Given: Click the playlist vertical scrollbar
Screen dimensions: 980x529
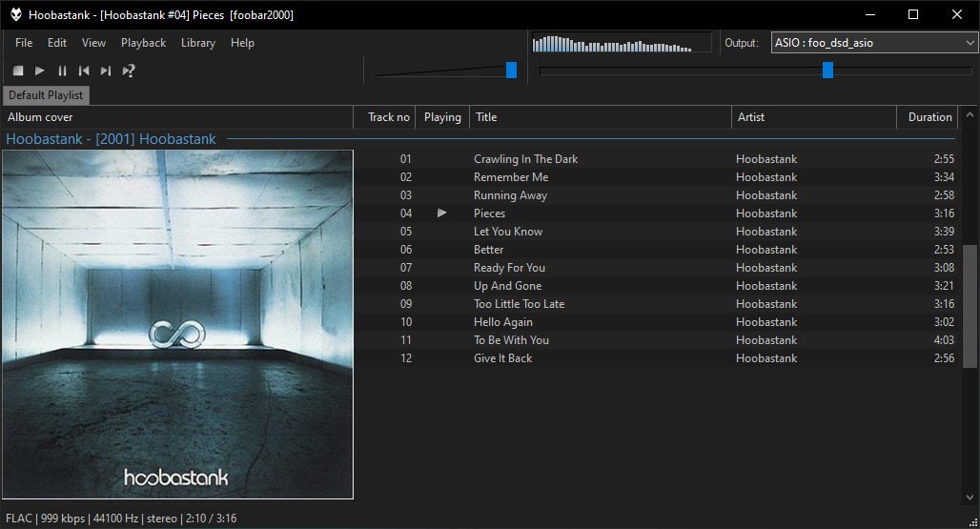Looking at the screenshot, I should (x=970, y=305).
